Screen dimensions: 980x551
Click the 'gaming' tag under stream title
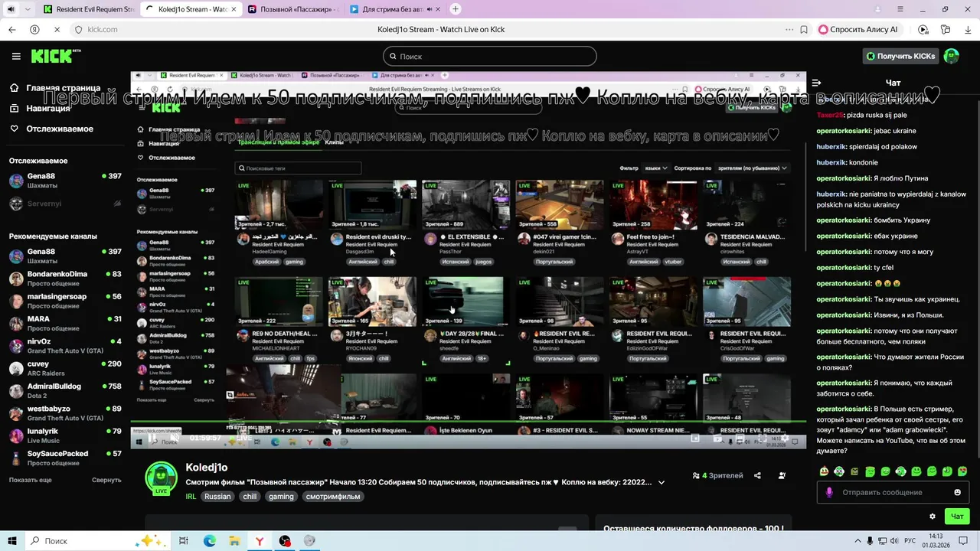point(281,496)
